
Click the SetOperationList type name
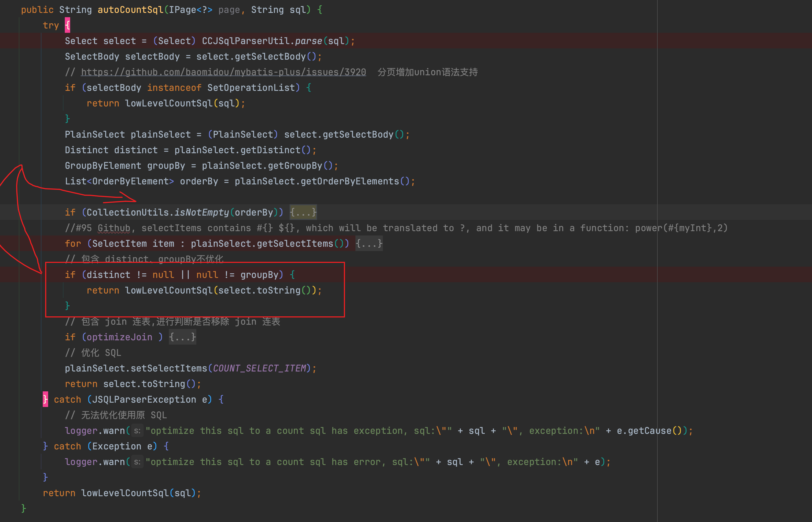point(251,88)
